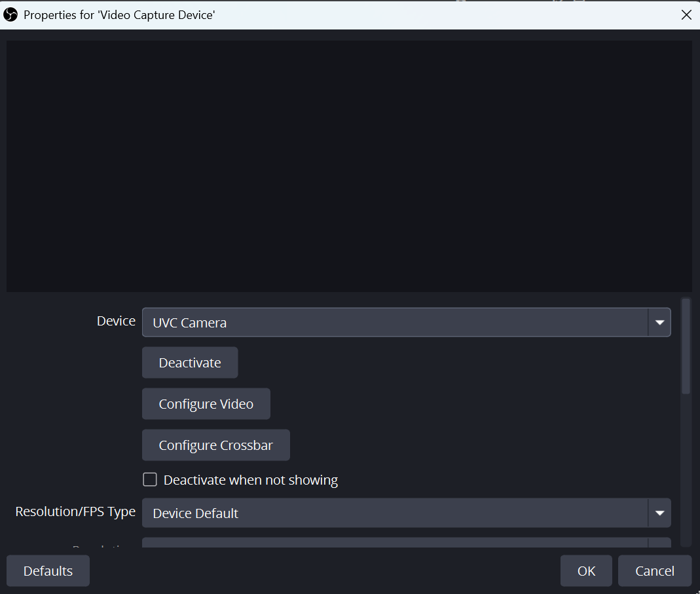The height and width of the screenshot is (594, 700).
Task: Click the dark camera preview area
Action: tap(349, 166)
